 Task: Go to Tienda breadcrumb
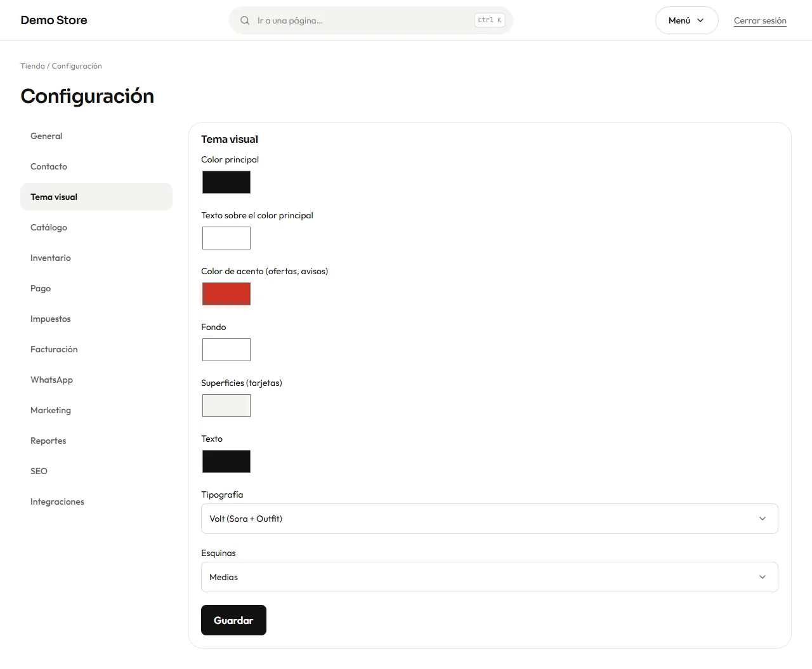(32, 66)
